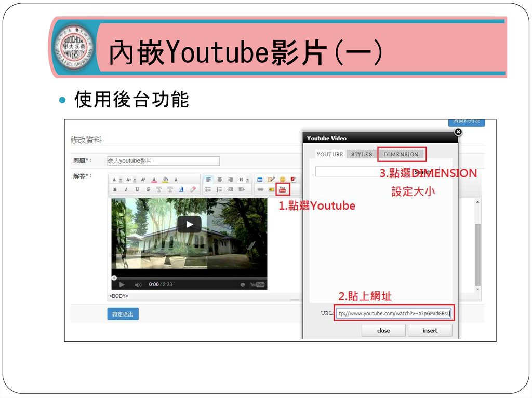This screenshot has width=532, height=398.
Task: Click the eraser remove-format icon
Action: [193, 189]
